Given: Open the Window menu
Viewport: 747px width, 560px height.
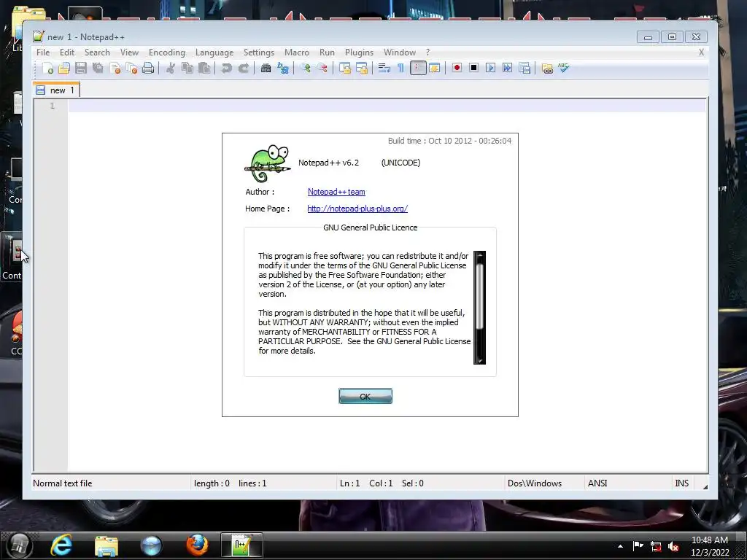Looking at the screenshot, I should pyautogui.click(x=400, y=52).
